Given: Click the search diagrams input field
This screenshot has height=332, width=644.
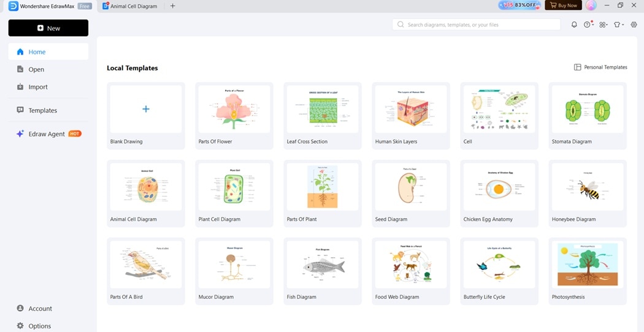Looking at the screenshot, I should 476,25.
